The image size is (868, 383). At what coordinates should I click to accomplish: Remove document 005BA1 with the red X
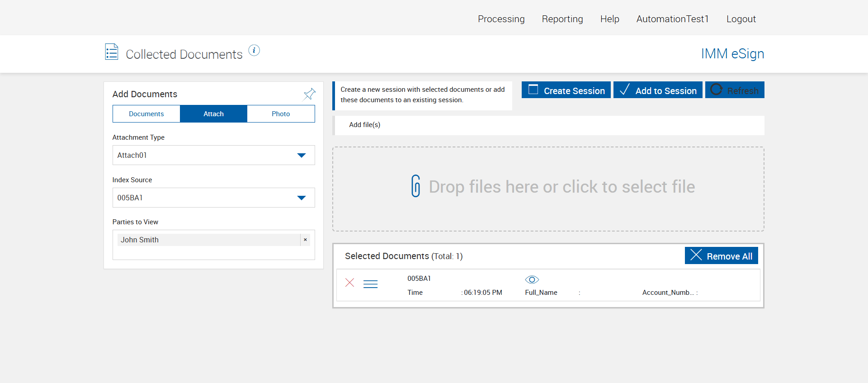pyautogui.click(x=349, y=283)
